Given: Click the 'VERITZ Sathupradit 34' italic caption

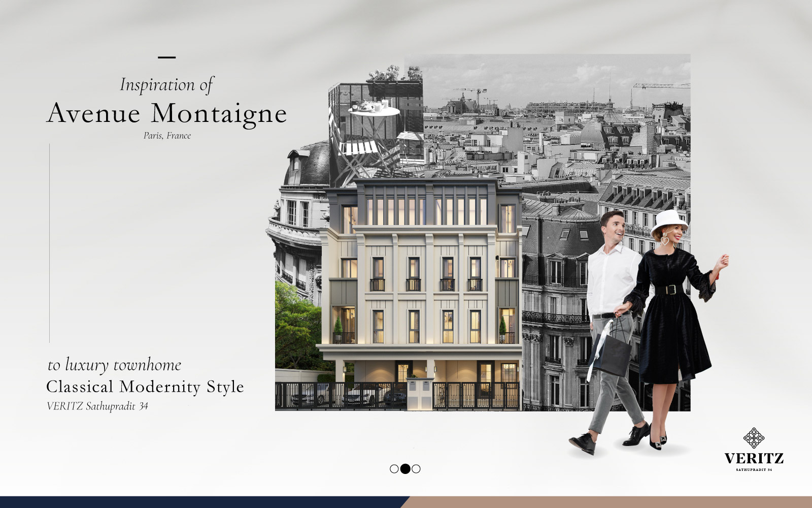Looking at the screenshot, I should (x=97, y=406).
